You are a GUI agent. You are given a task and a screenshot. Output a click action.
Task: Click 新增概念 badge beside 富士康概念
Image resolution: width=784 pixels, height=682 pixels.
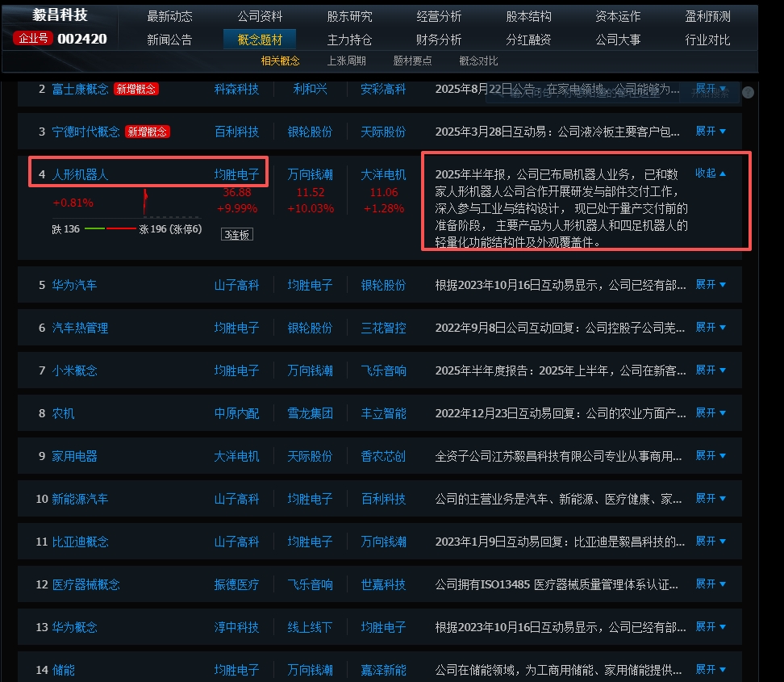click(136, 89)
